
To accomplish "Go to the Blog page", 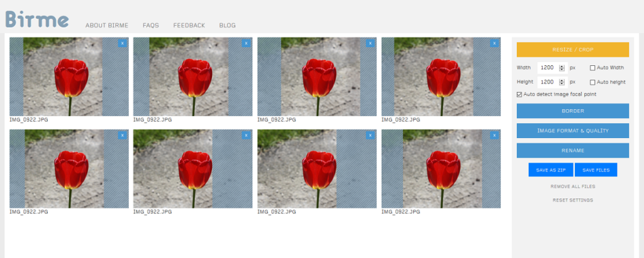I will coord(227,26).
